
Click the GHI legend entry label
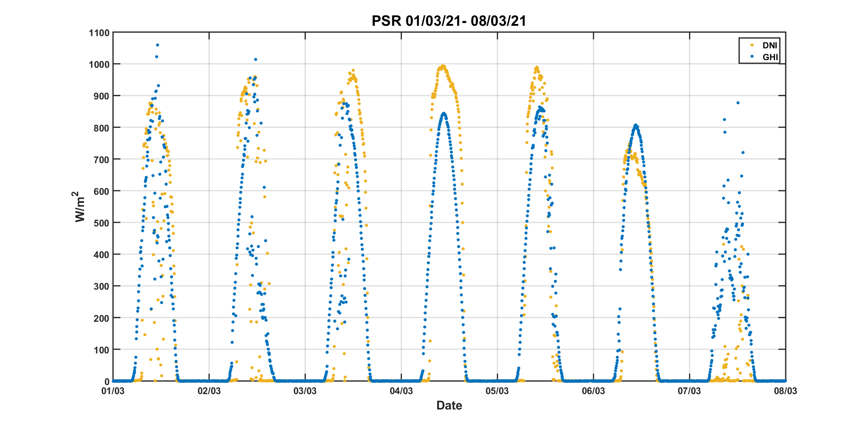click(x=770, y=57)
